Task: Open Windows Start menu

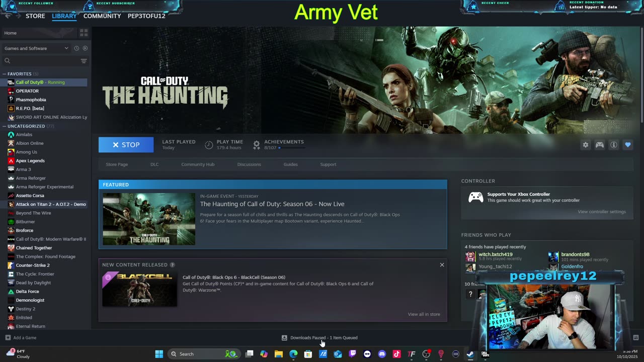Action: pos(159,354)
